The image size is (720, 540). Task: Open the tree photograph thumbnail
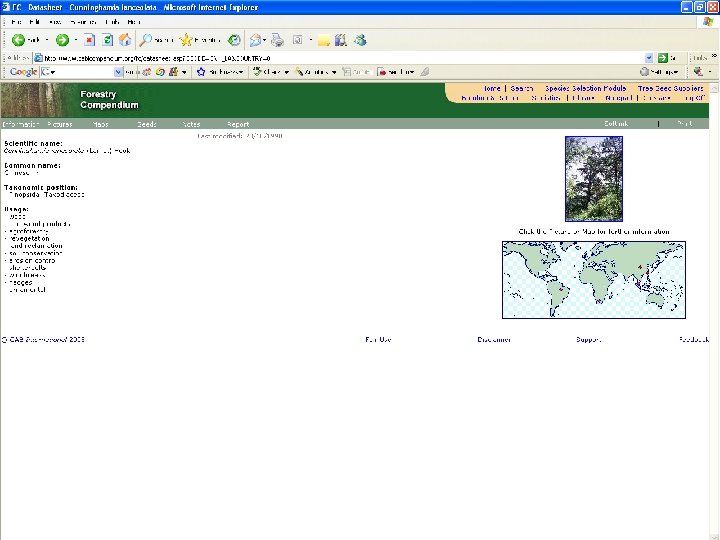594,179
